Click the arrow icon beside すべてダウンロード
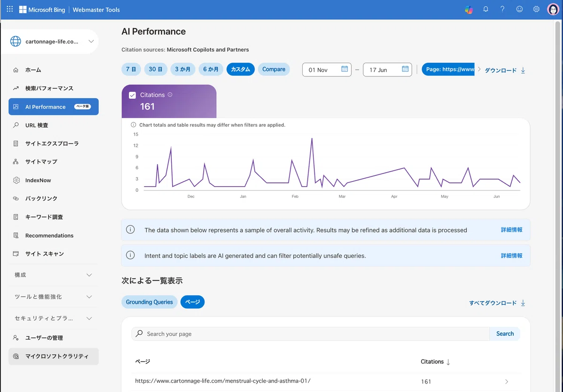563x392 pixels. click(x=523, y=303)
